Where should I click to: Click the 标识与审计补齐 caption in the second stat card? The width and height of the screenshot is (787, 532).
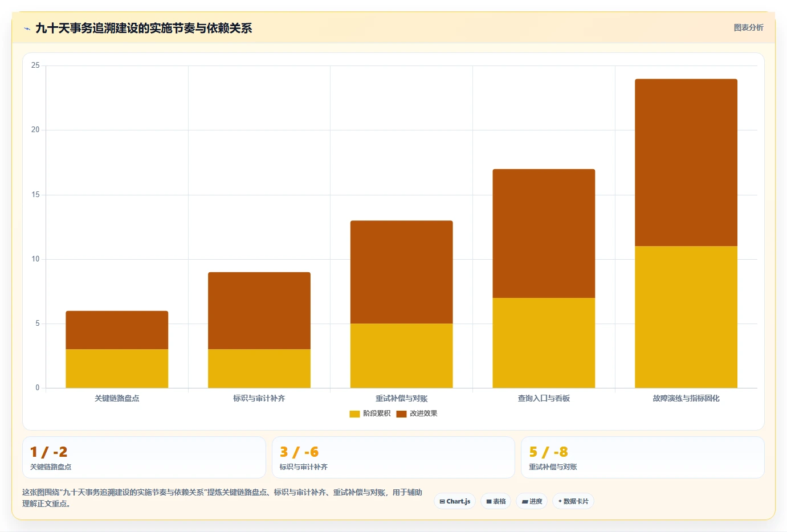coord(304,467)
